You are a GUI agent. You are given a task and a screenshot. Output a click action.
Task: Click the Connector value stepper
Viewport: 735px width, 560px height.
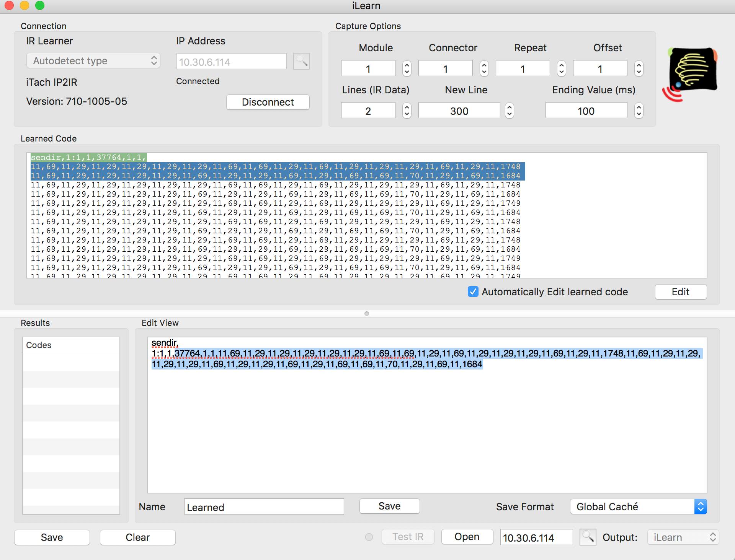484,69
